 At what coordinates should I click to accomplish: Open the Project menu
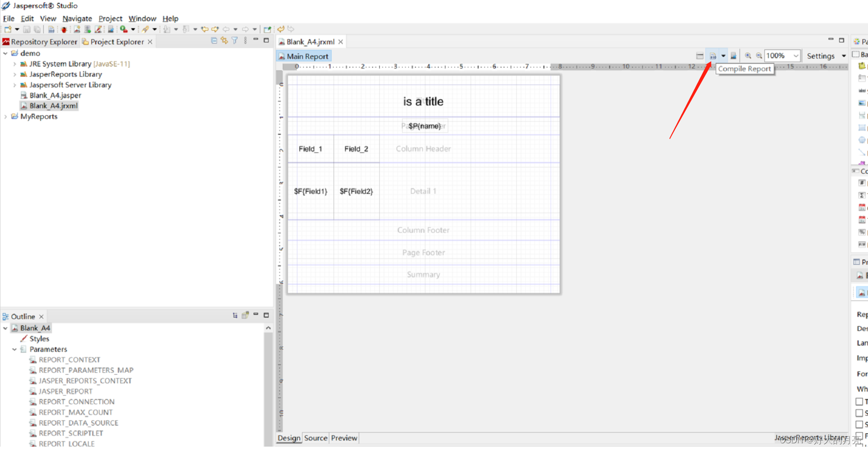tap(110, 19)
